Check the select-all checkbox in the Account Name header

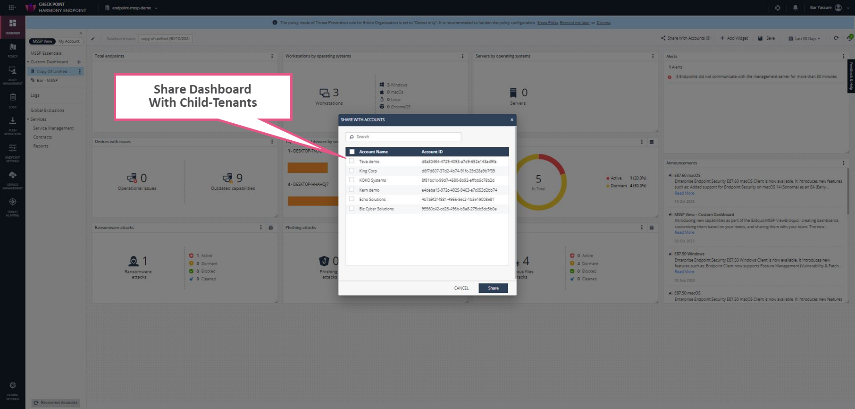tap(352, 152)
